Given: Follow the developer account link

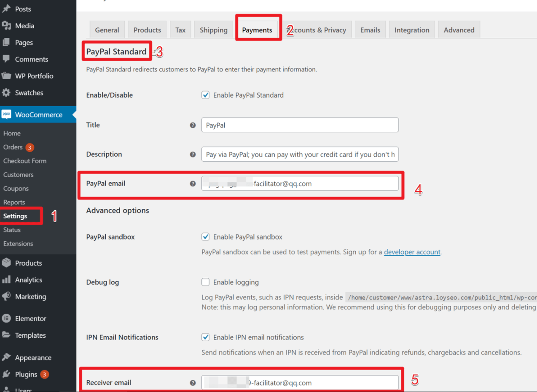Looking at the screenshot, I should point(412,252).
